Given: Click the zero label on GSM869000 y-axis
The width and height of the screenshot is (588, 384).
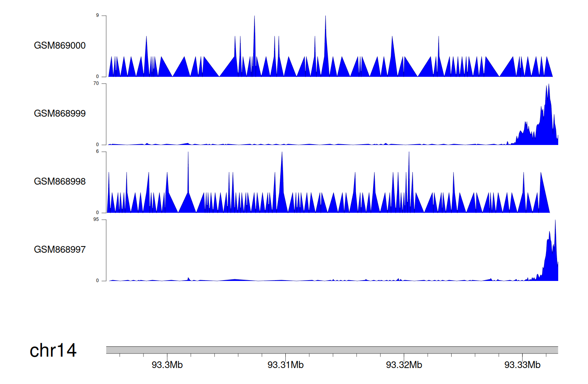Looking at the screenshot, I should tap(98, 77).
